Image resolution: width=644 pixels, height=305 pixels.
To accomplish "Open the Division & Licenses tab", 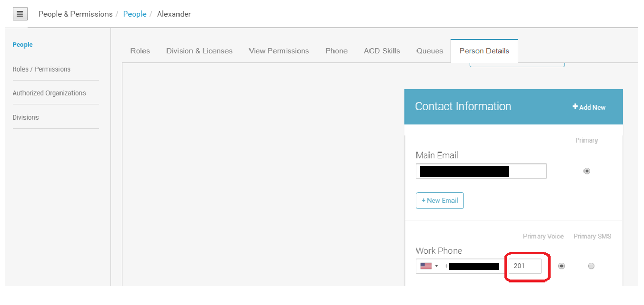I will click(199, 51).
